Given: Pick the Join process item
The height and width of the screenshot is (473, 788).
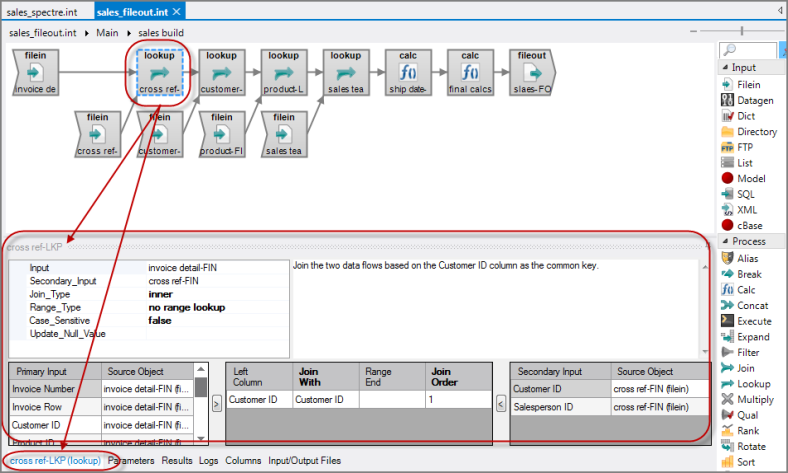Looking at the screenshot, I should (738, 368).
